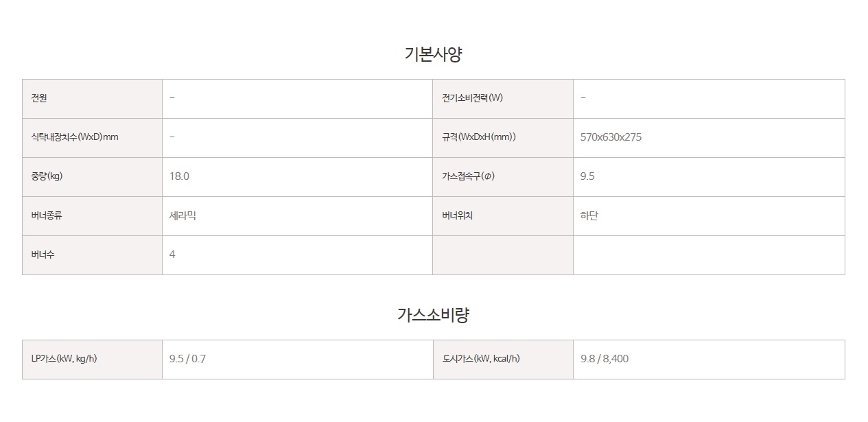The width and height of the screenshot is (868, 422).
Task: Click the 기본사양 section heading
Action: 433,54
